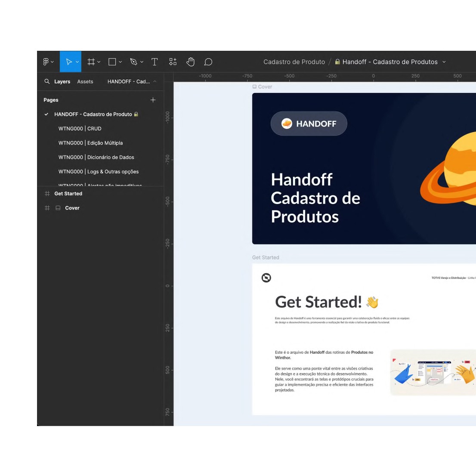Click the lock icon in file title

(337, 62)
